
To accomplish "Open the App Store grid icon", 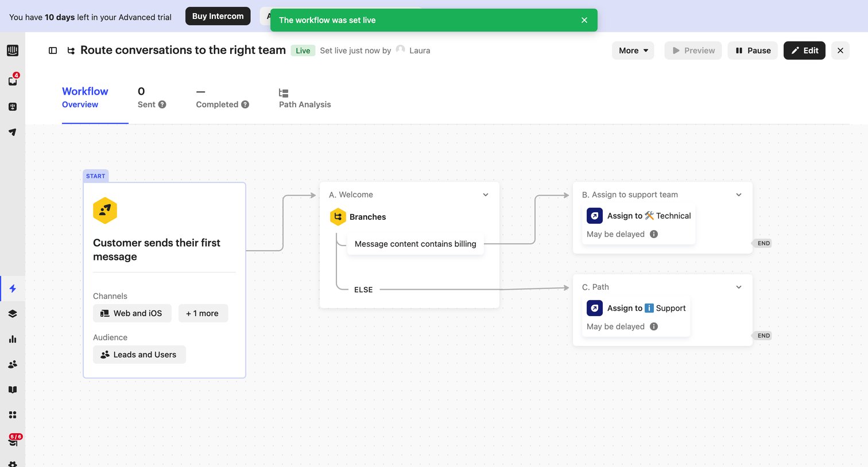I will click(13, 415).
